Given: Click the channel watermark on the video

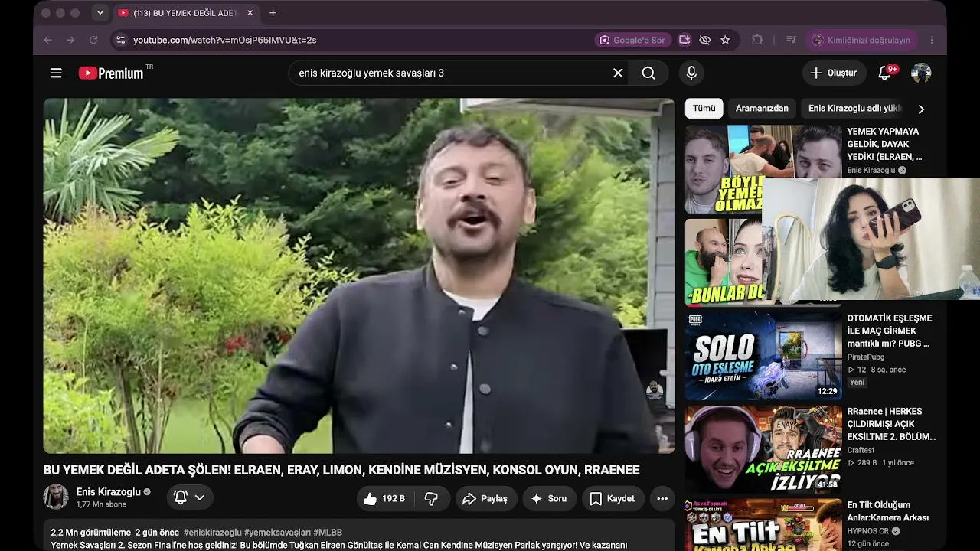Looking at the screenshot, I should [654, 390].
